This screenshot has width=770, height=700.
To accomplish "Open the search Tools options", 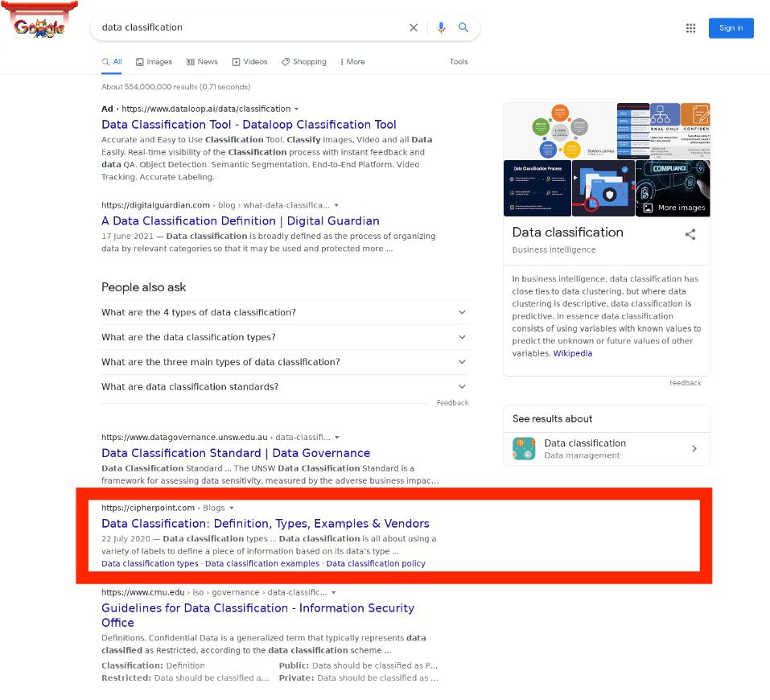I will pyautogui.click(x=459, y=62).
